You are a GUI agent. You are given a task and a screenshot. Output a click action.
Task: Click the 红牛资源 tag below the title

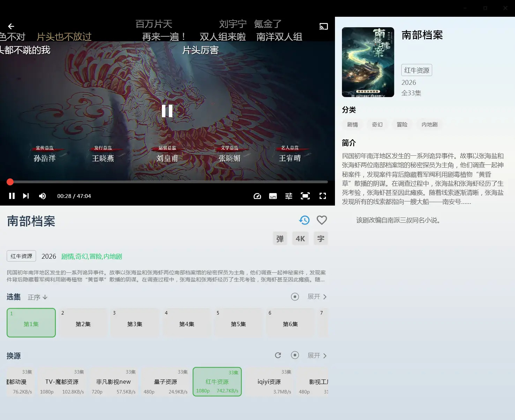[x=21, y=256]
